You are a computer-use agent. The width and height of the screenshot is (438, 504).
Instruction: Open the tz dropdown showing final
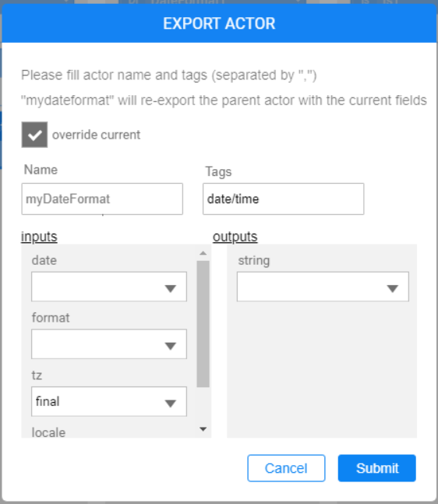[109, 401]
